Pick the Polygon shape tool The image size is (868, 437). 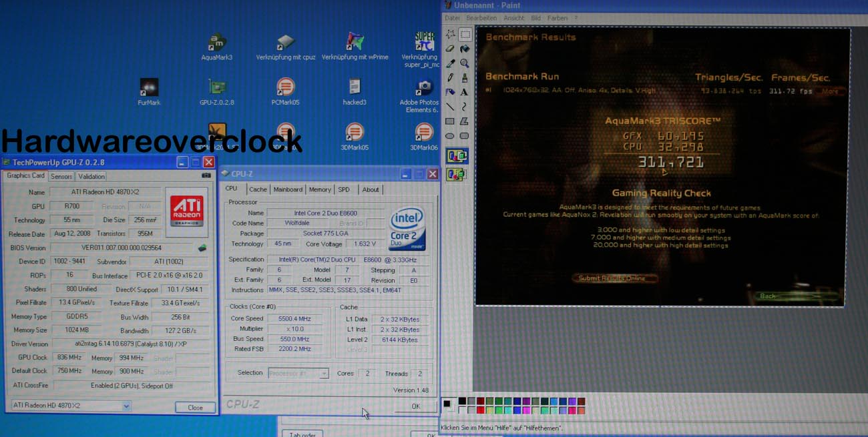(x=465, y=121)
